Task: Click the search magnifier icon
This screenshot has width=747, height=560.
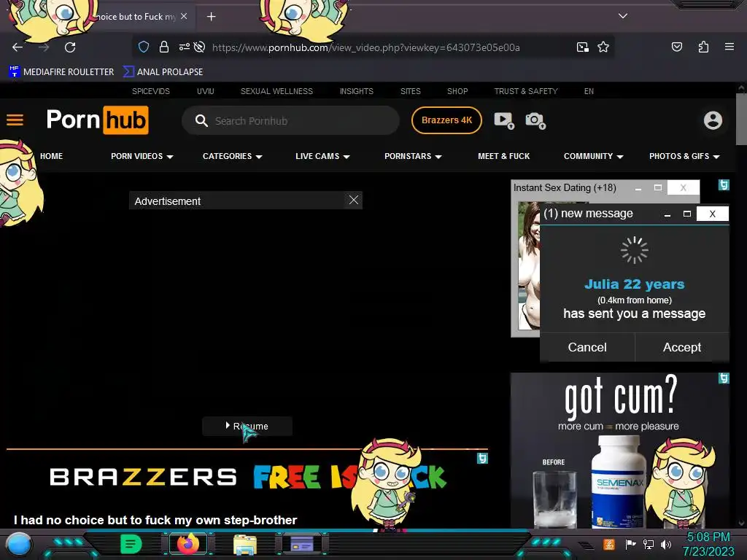Action: click(201, 121)
